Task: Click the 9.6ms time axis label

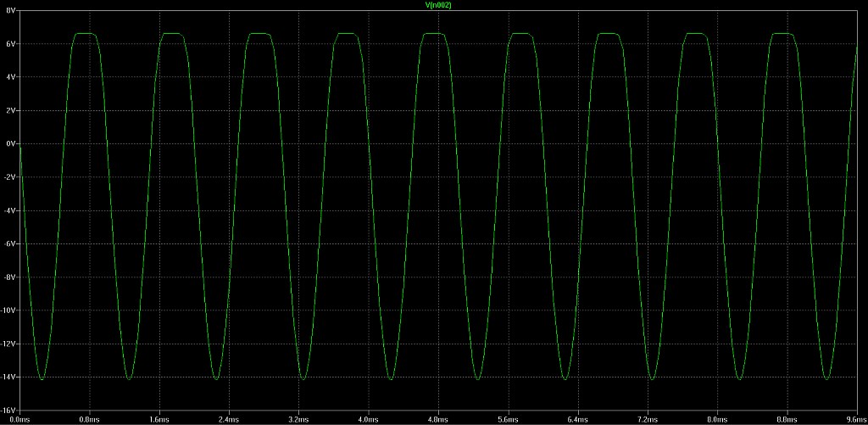Action: pos(858,420)
